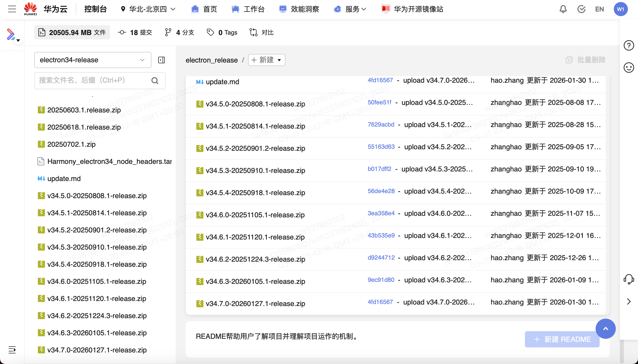Open commit link 50fee51f

(x=379, y=102)
